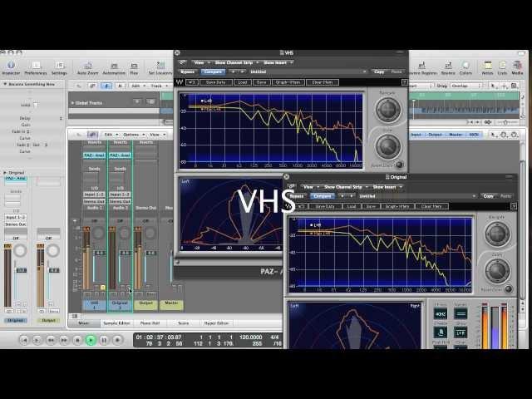Click the link icon in the Arrange local toolbar

pos(92,86)
